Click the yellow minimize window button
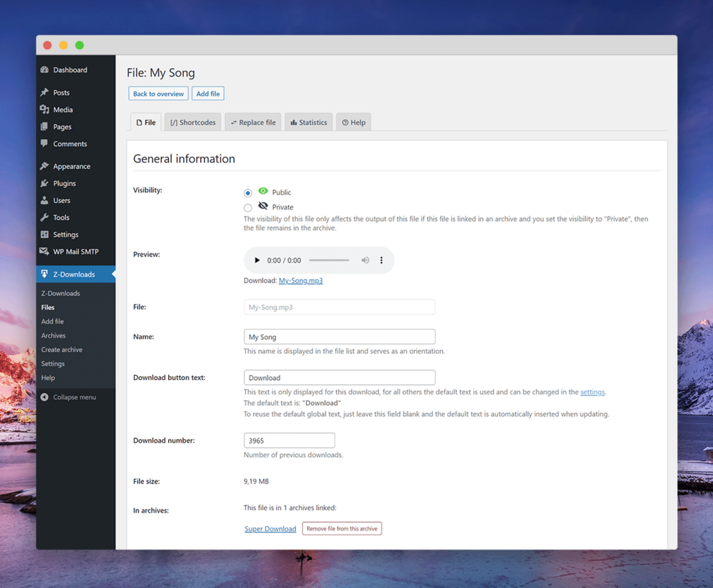The width and height of the screenshot is (713, 588). [63, 45]
